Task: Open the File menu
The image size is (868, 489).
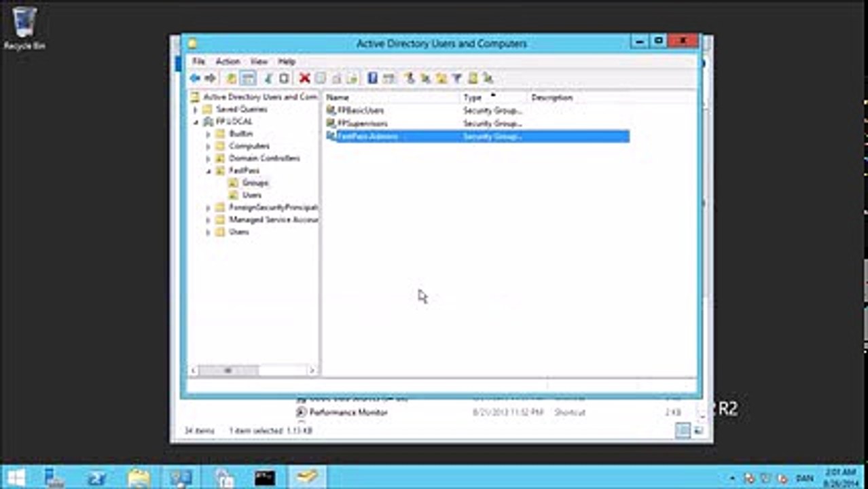Action: (x=198, y=61)
